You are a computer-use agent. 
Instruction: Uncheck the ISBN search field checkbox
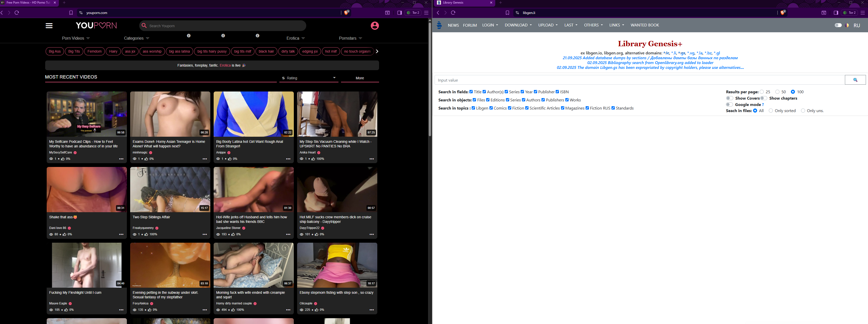click(x=557, y=92)
